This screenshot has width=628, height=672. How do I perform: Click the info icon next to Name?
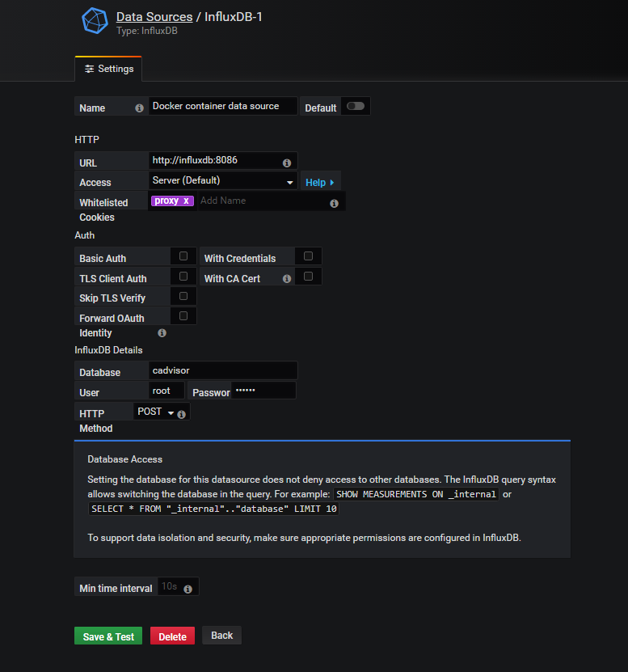(x=139, y=108)
